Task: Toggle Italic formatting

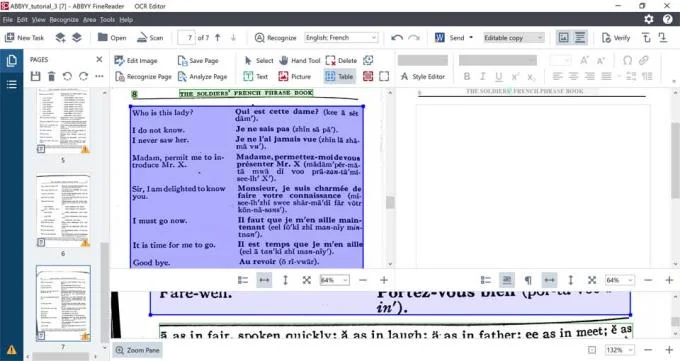Action: tap(483, 76)
